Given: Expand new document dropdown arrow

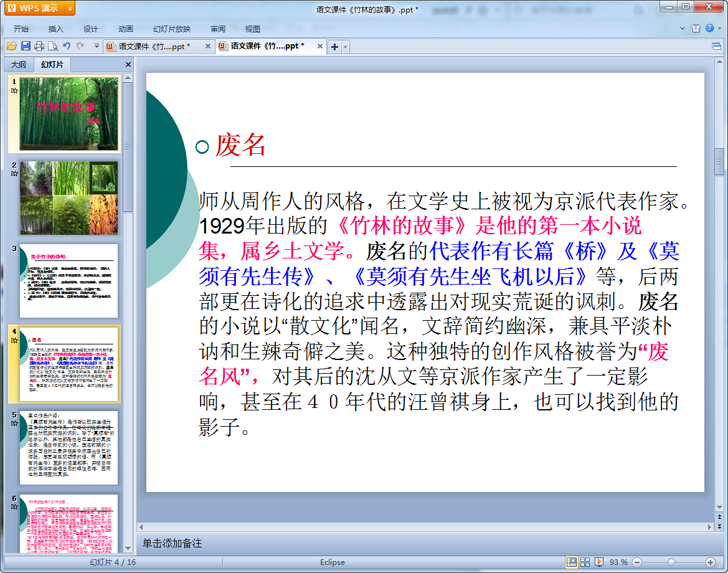Looking at the screenshot, I should tap(346, 47).
